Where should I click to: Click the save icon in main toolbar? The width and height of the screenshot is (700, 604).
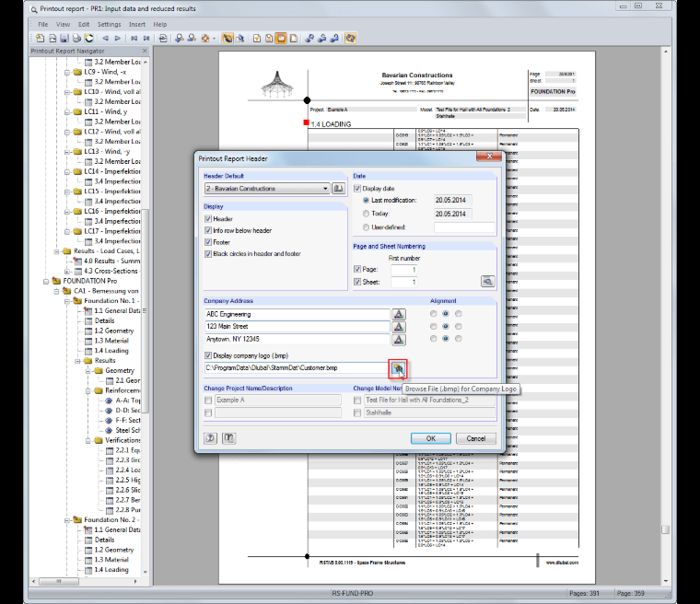coord(64,39)
